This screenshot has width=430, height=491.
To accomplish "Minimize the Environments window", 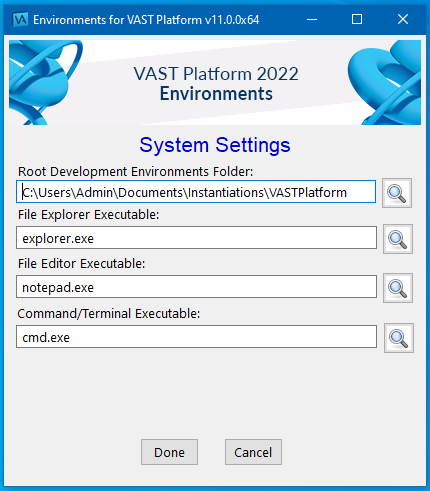I will (312, 19).
